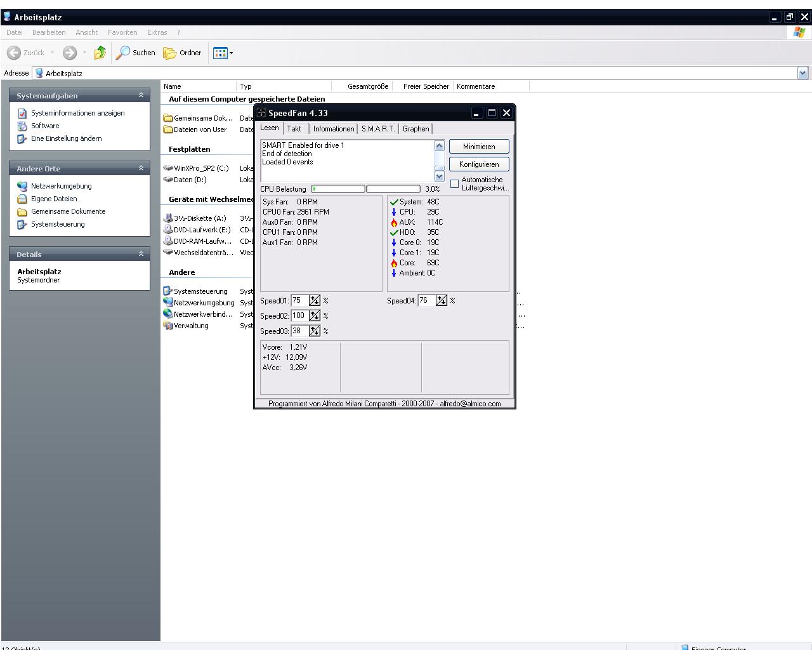Click the AUX temperature flame icon
The width and height of the screenshot is (812, 650).
[394, 222]
